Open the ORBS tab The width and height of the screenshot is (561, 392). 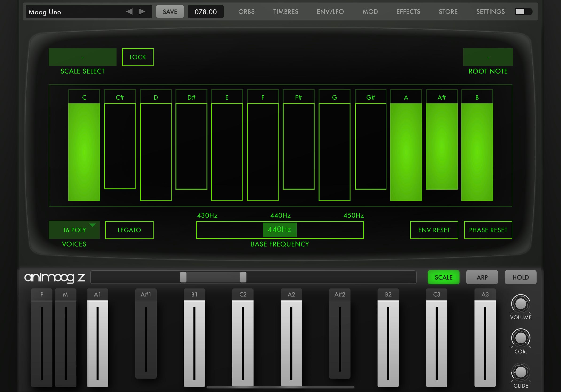pos(246,12)
